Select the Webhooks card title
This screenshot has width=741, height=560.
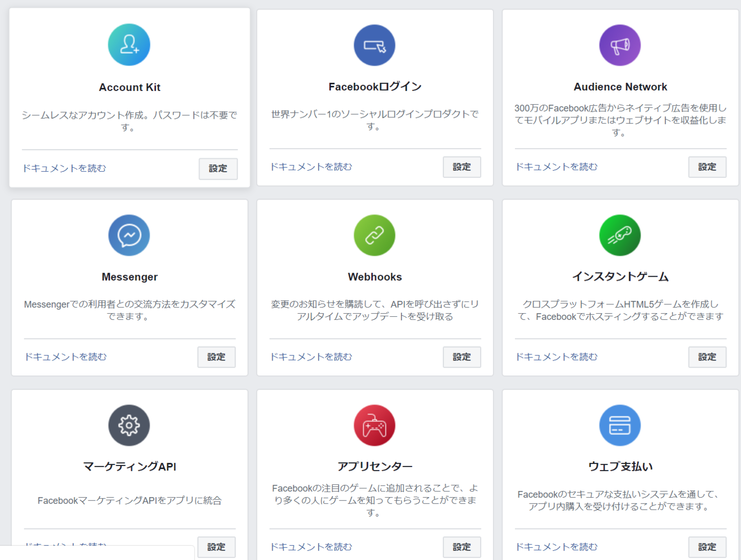tap(375, 277)
